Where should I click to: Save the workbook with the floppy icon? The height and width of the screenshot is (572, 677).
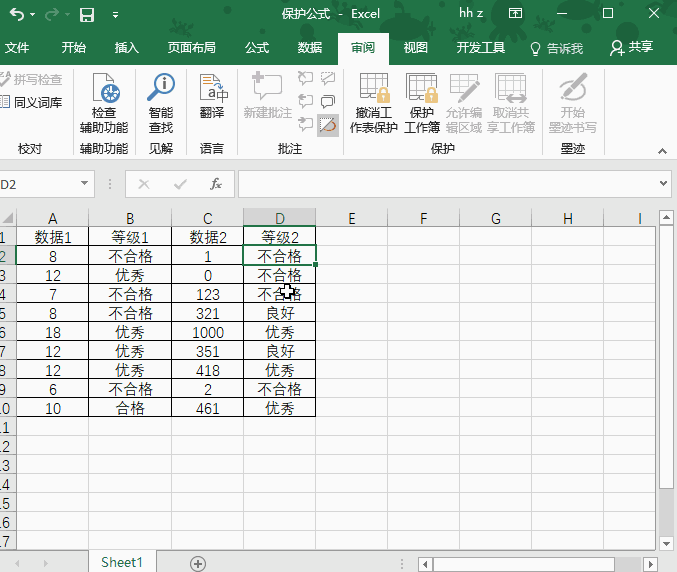[87, 15]
